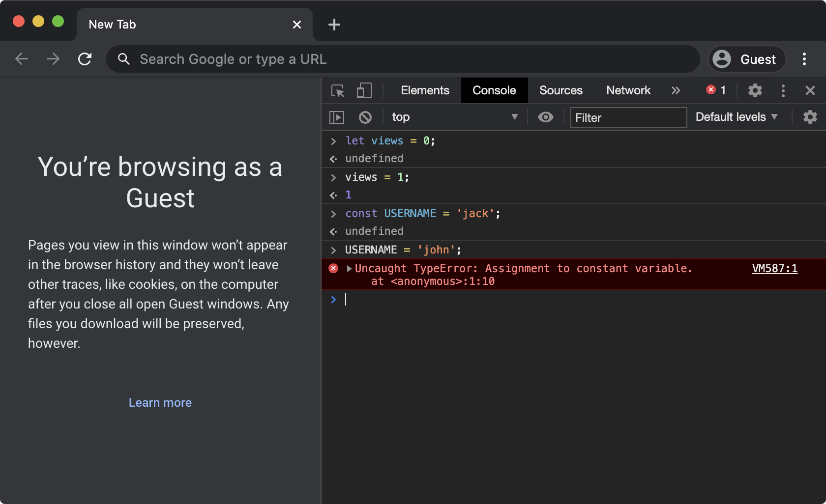Expand the Uncaught TypeError message
The width and height of the screenshot is (826, 504).
pyautogui.click(x=349, y=269)
